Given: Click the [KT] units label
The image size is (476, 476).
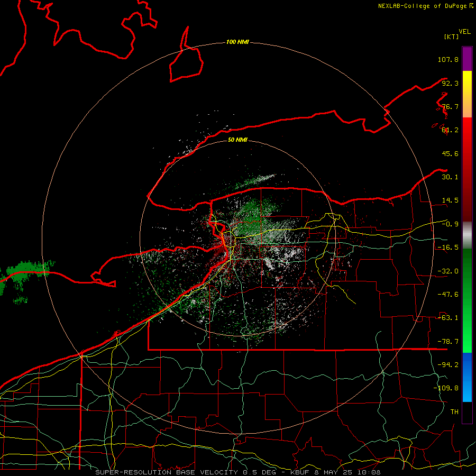Looking at the screenshot, I should click(x=452, y=36).
